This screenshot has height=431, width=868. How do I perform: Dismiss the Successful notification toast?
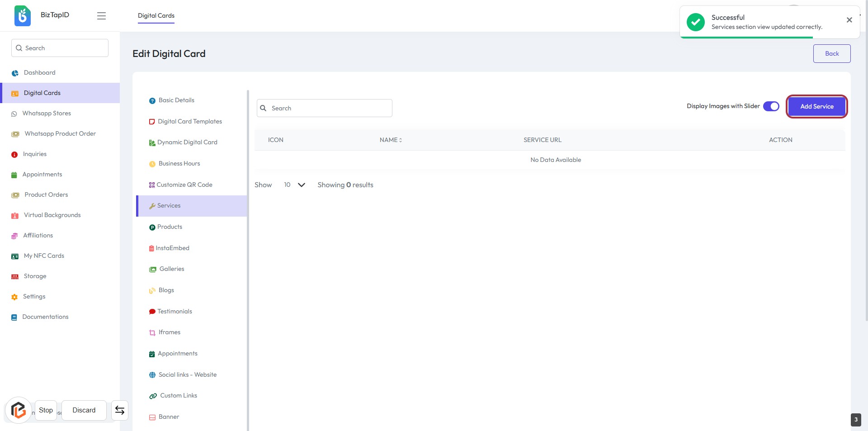[x=849, y=20]
